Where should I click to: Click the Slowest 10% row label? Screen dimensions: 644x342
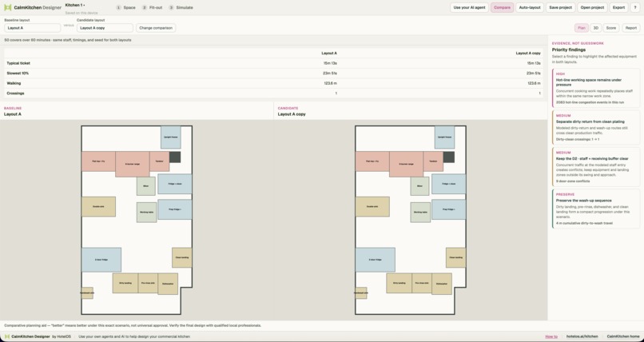(x=18, y=73)
